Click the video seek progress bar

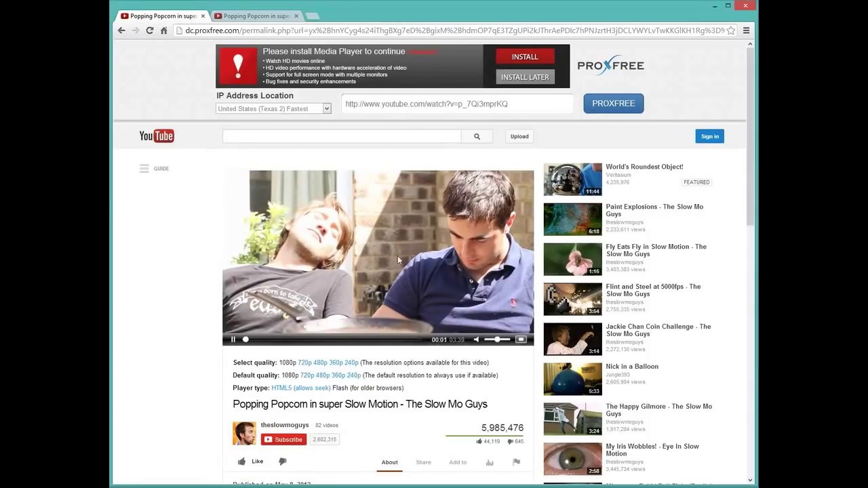point(332,340)
